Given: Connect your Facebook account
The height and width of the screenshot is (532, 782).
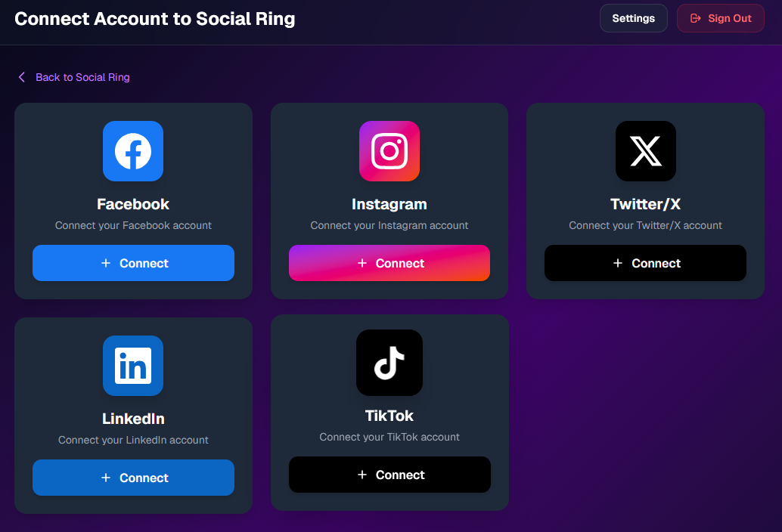Looking at the screenshot, I should [133, 263].
